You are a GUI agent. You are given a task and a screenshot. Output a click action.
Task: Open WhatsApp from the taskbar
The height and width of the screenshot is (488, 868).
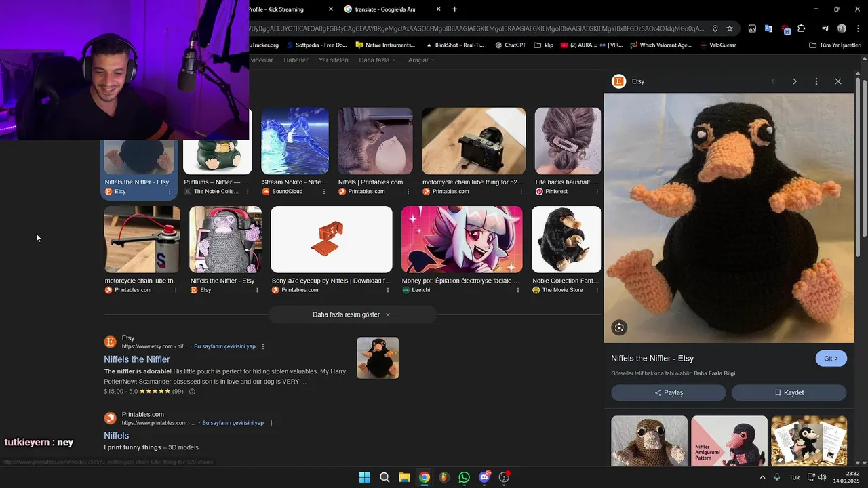tap(464, 477)
